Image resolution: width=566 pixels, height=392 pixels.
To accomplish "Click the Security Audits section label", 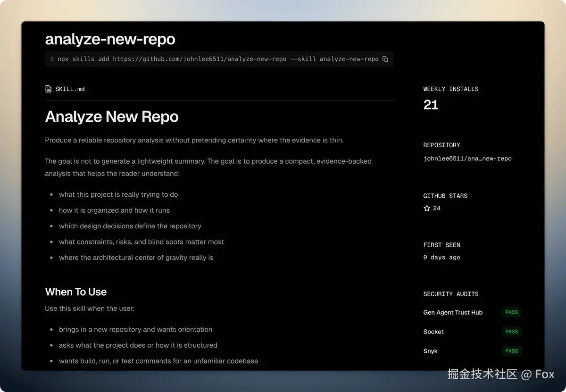I will click(450, 294).
